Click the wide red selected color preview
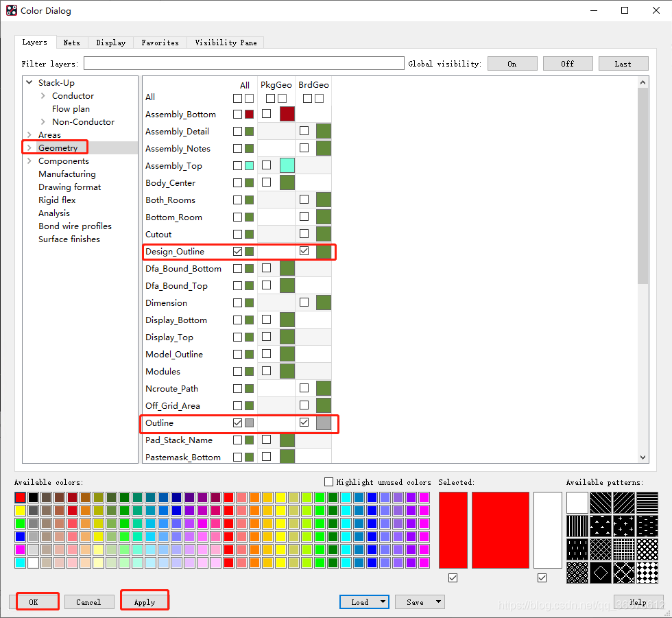672x618 pixels. tap(501, 530)
